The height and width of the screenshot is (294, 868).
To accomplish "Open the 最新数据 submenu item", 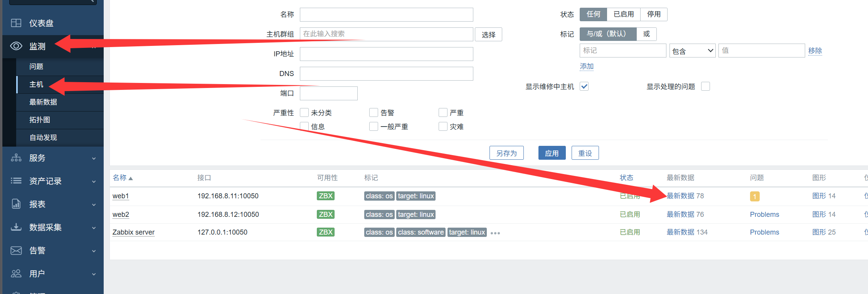I will 60,102.
